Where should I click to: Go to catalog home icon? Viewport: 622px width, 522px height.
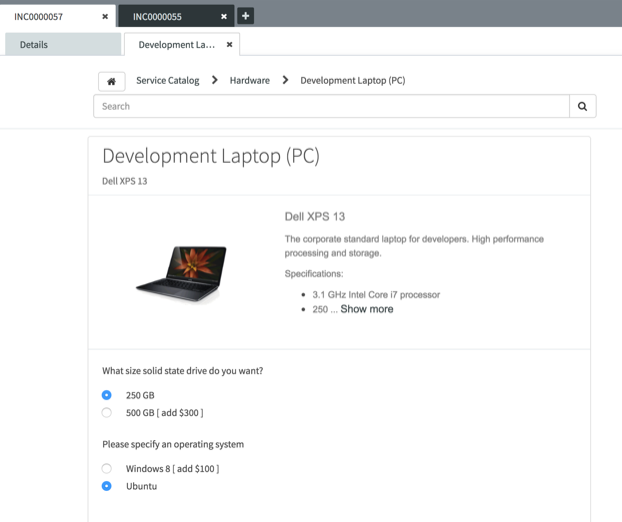[111, 81]
